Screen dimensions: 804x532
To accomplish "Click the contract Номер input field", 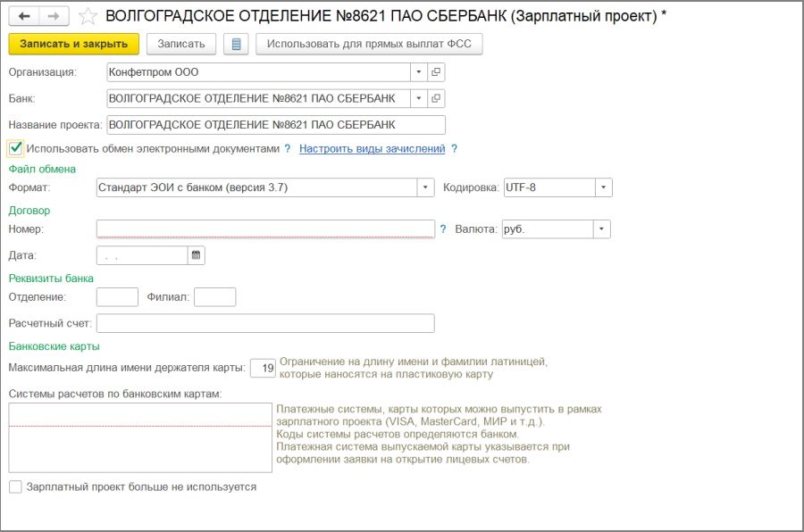I will coord(265,229).
